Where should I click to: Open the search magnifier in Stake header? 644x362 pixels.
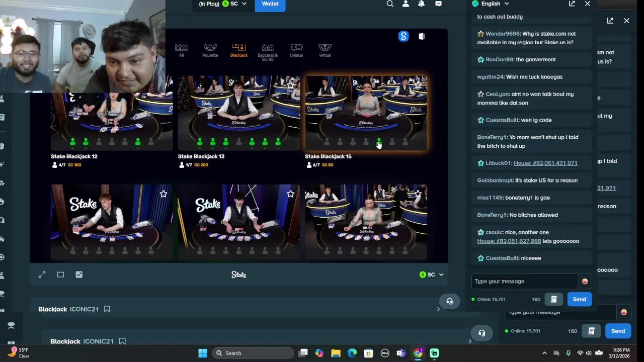coord(390,4)
